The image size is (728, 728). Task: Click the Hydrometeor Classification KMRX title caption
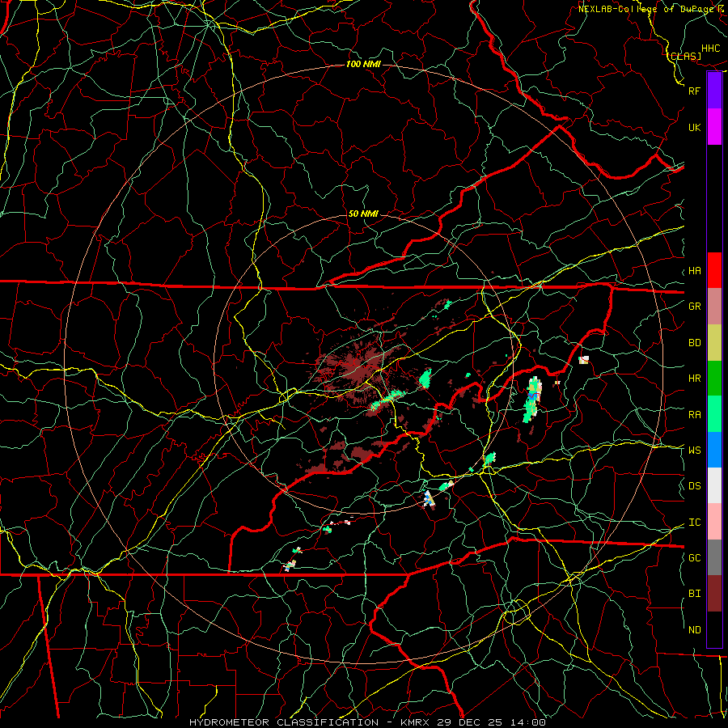tap(367, 722)
